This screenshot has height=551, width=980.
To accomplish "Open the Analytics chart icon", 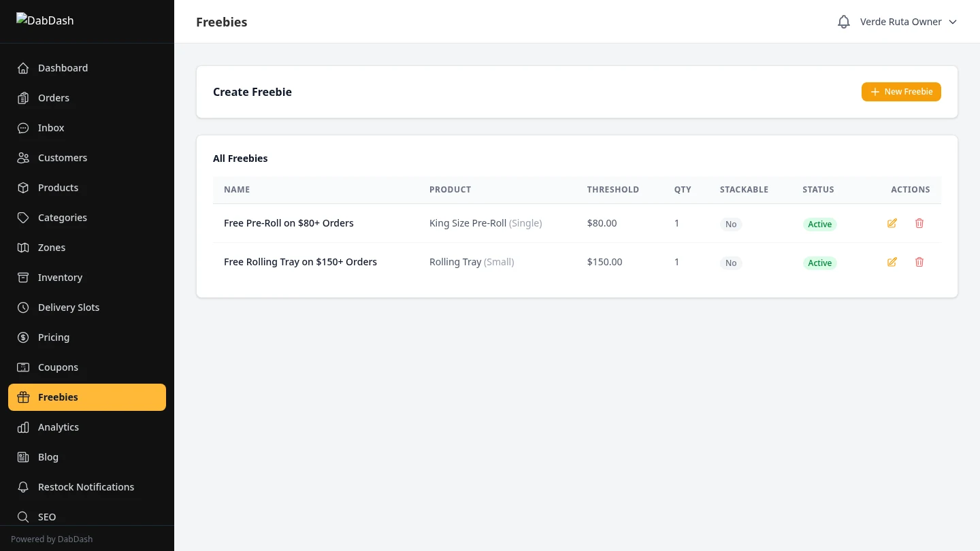I will click(x=23, y=427).
